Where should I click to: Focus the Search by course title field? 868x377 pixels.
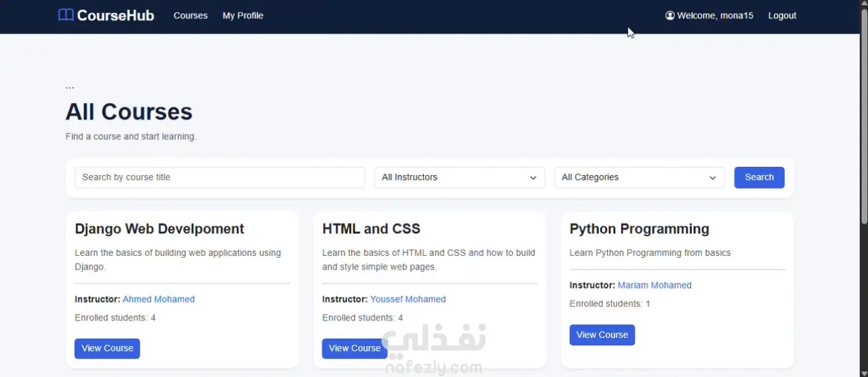click(x=219, y=177)
